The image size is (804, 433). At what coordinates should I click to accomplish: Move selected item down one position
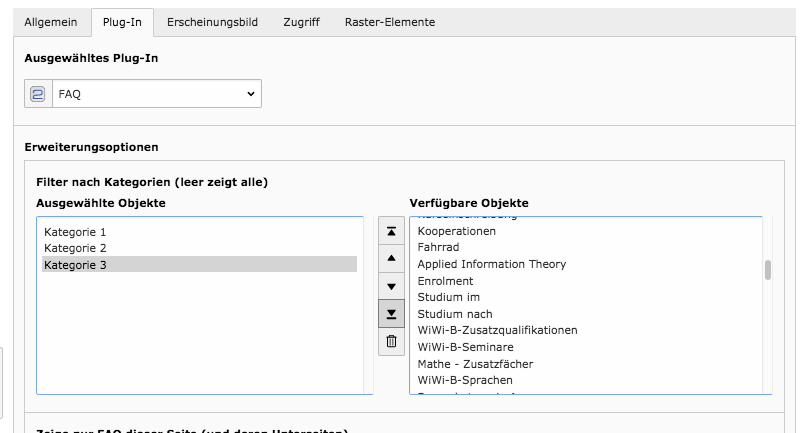tap(391, 286)
